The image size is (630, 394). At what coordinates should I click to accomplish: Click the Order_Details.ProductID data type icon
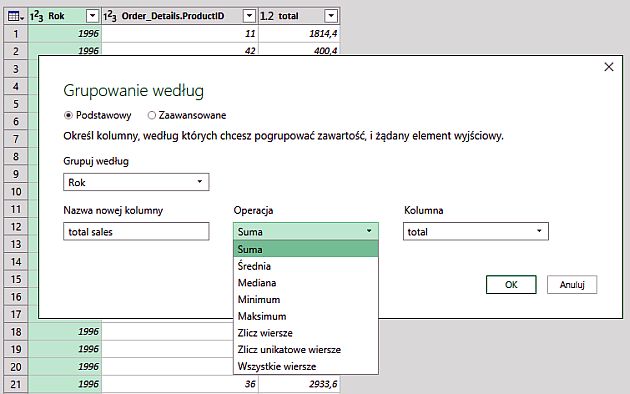point(110,16)
